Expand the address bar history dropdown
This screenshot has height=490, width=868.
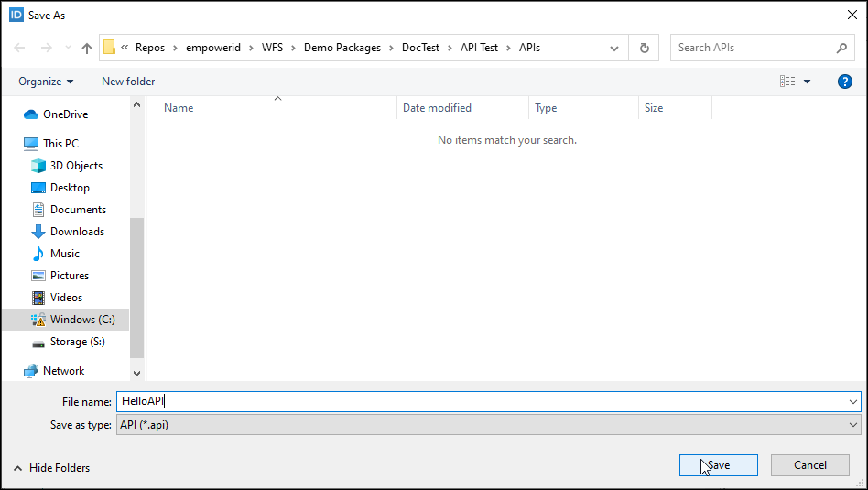[x=614, y=49]
